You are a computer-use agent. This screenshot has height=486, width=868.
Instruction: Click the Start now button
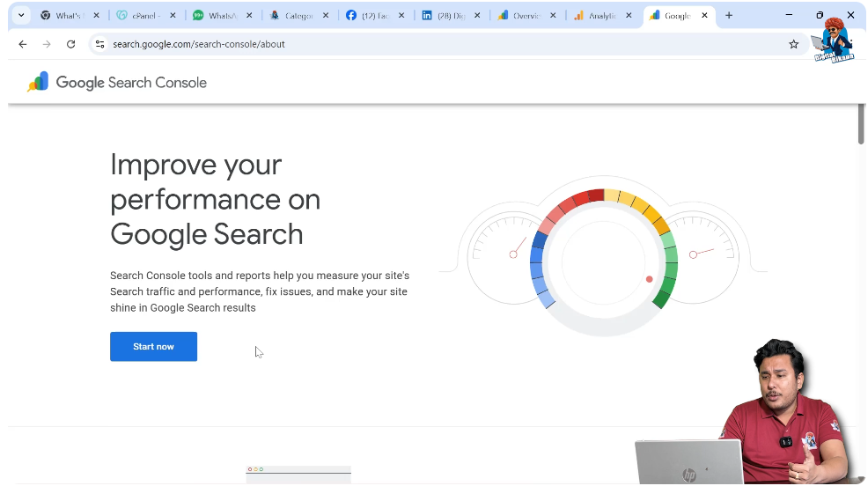(x=153, y=347)
